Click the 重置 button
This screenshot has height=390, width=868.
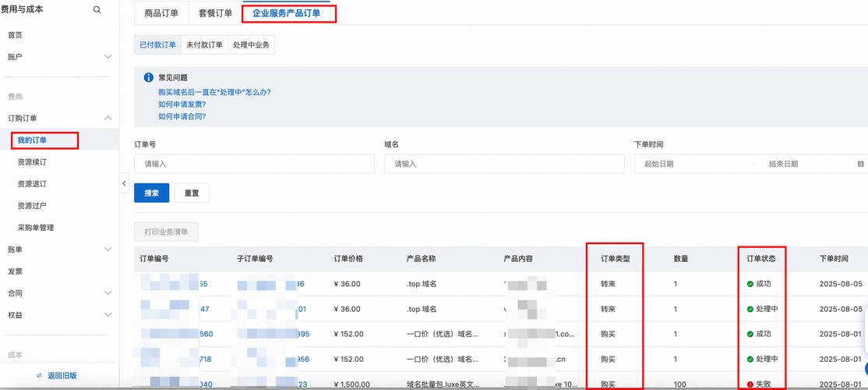[x=192, y=193]
